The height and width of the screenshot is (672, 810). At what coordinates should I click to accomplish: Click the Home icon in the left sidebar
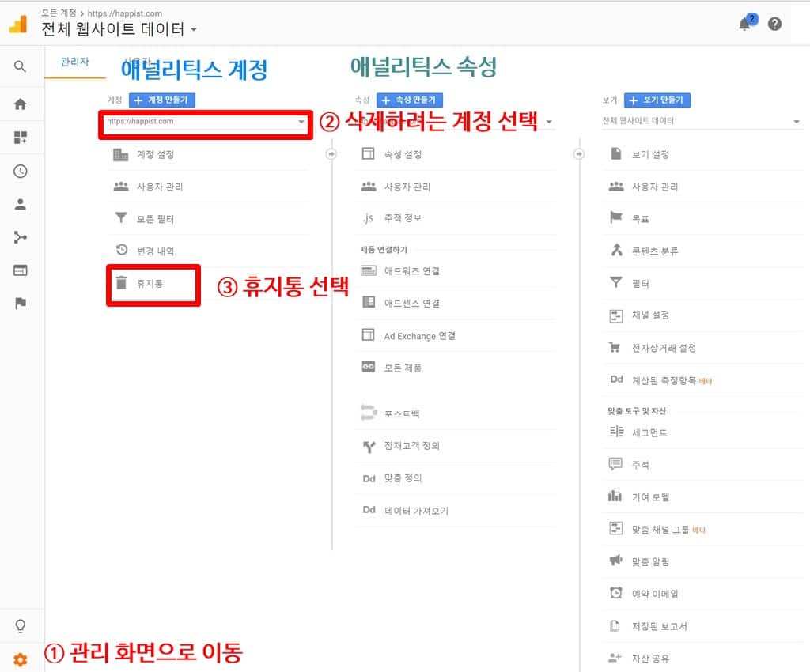(x=21, y=104)
